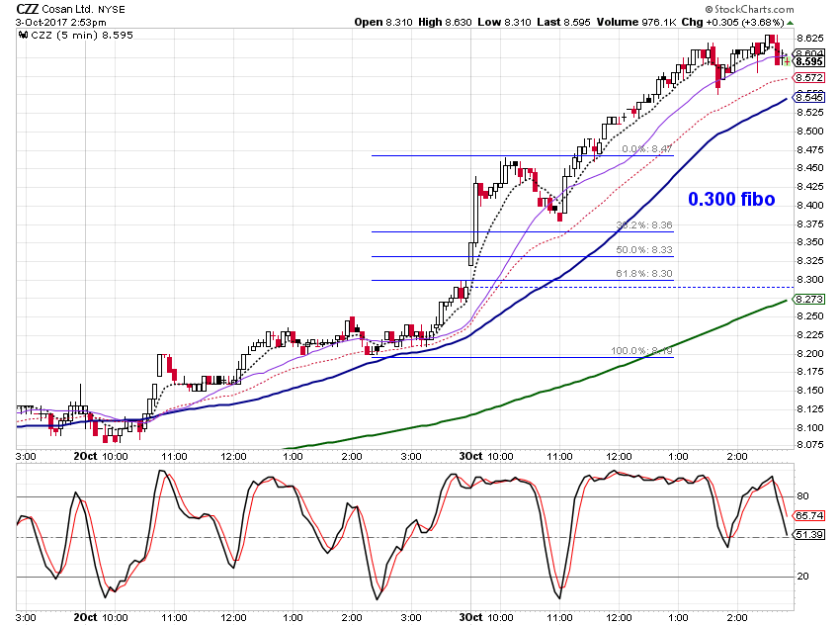Click the "High 8.630" quote value
The width and height of the screenshot is (840, 626).
tap(445, 23)
